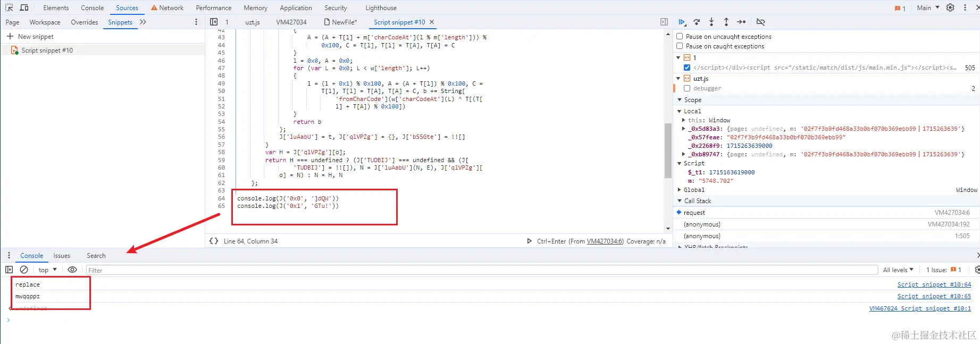This screenshot has height=344, width=980.
Task: Click the plus icon for New snippet
Action: pyautogui.click(x=10, y=36)
